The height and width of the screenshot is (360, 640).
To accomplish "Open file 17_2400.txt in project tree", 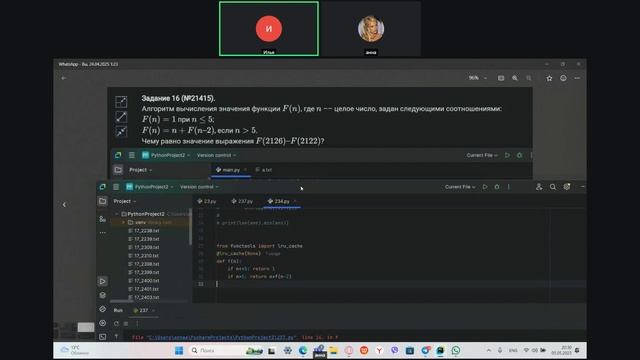I will coord(144,280).
